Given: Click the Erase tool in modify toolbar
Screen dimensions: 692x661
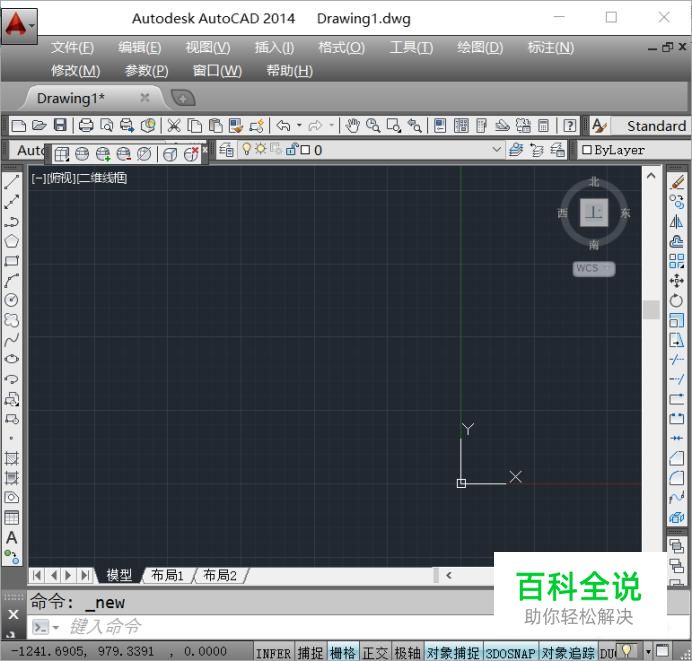Looking at the screenshot, I should click(x=677, y=182).
